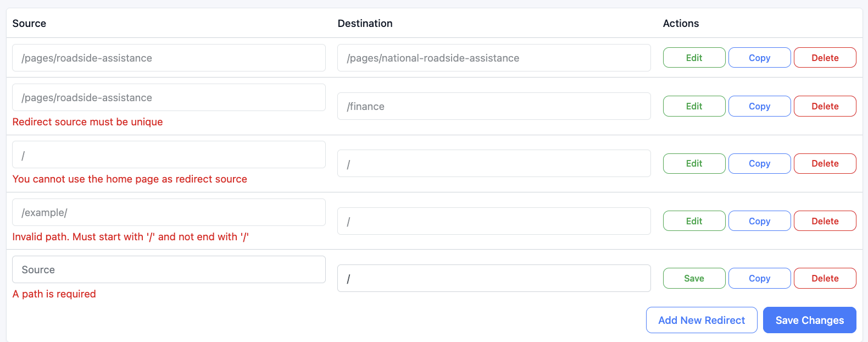Image resolution: width=868 pixels, height=342 pixels.
Task: Click the Save Changes button
Action: click(809, 320)
